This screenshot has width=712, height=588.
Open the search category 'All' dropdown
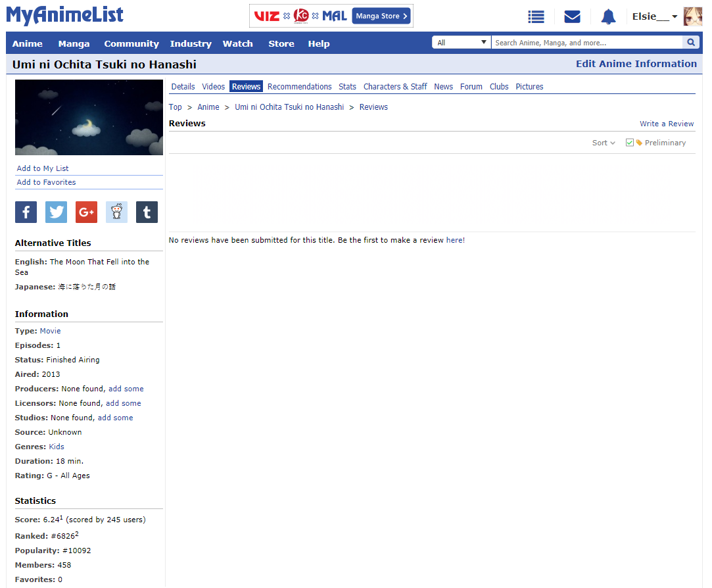point(462,43)
